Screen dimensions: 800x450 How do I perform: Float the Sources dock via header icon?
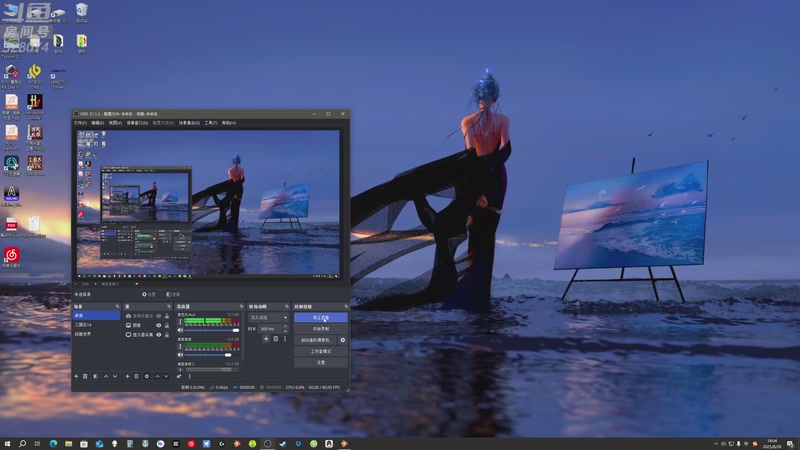[169, 307]
